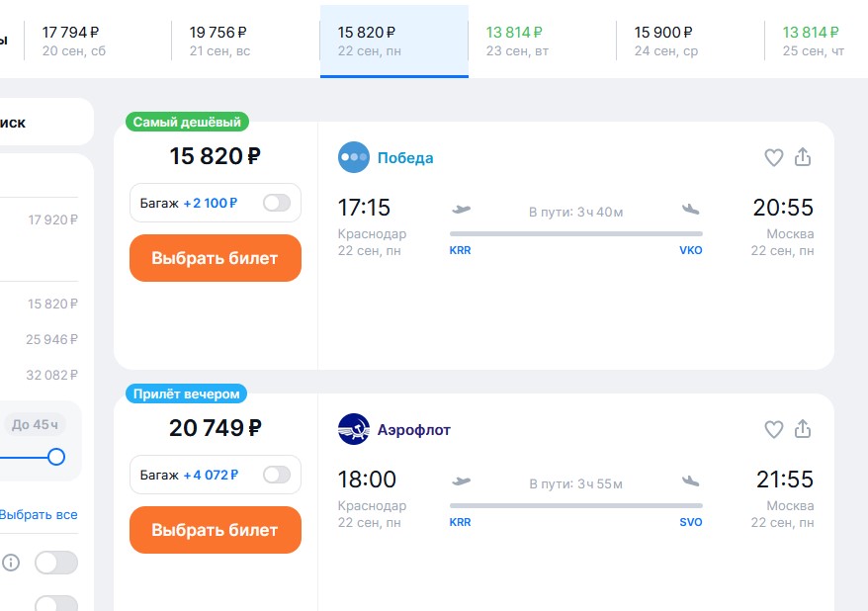Image resolution: width=868 pixels, height=611 pixels.
Task: Share the Pobeda flight ticket
Action: [x=803, y=157]
